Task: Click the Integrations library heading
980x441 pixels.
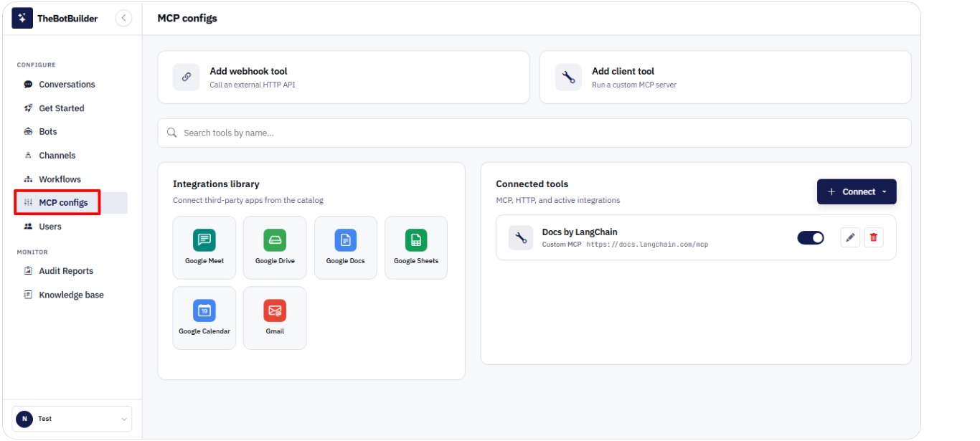Action: pyautogui.click(x=216, y=184)
